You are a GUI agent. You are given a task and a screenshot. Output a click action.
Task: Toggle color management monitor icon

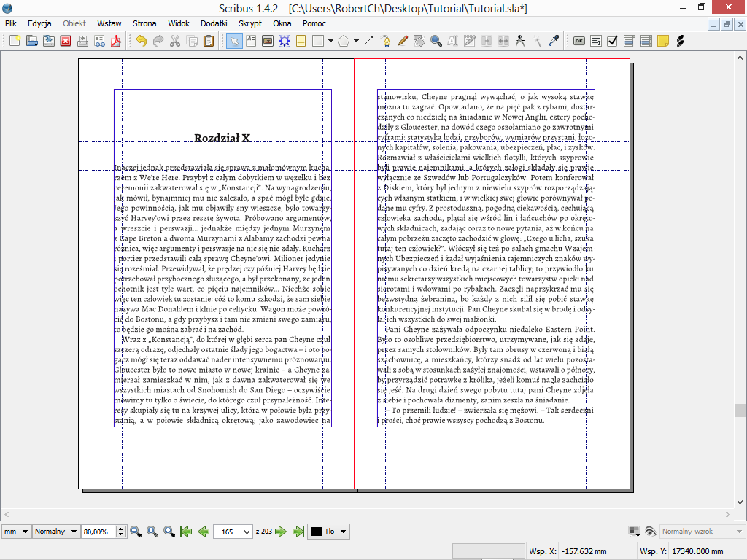632,532
